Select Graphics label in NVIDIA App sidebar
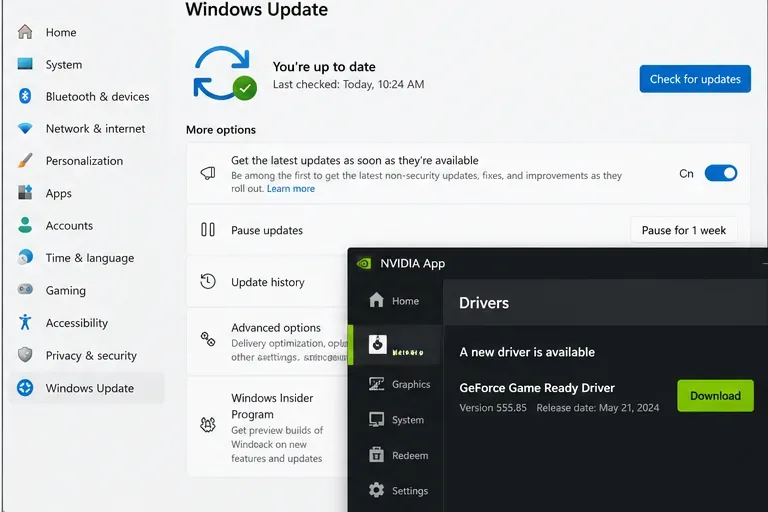Image resolution: width=768 pixels, height=512 pixels. tap(411, 384)
